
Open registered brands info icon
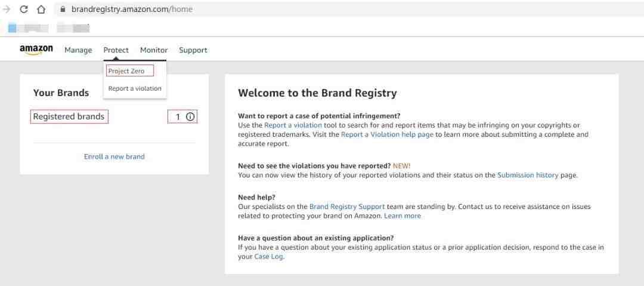(190, 117)
